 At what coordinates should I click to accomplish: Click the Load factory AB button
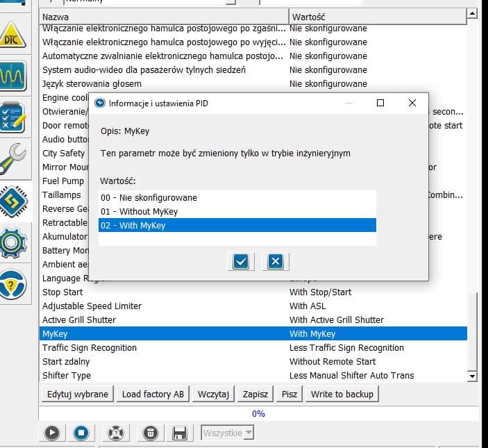pos(153,394)
